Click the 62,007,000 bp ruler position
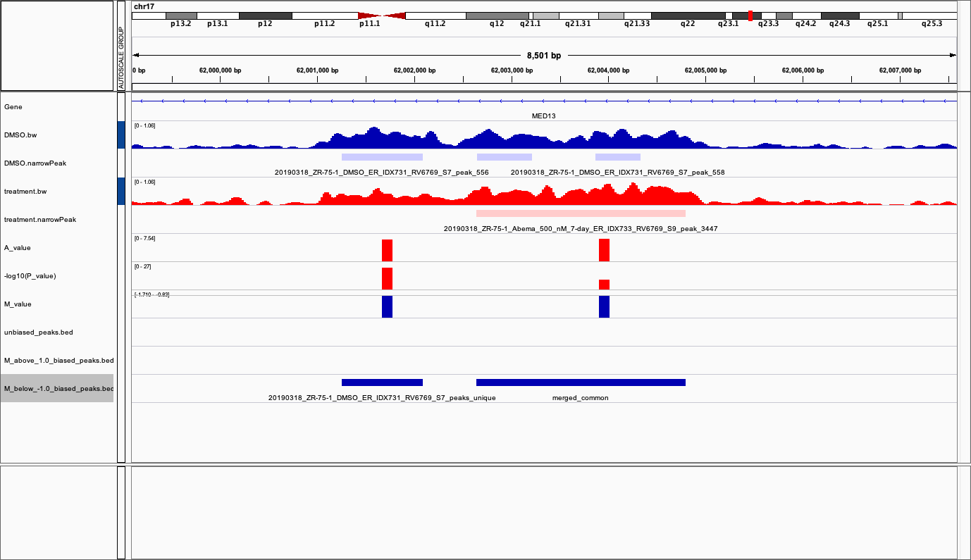The width and height of the screenshot is (971, 560). pyautogui.click(x=901, y=70)
